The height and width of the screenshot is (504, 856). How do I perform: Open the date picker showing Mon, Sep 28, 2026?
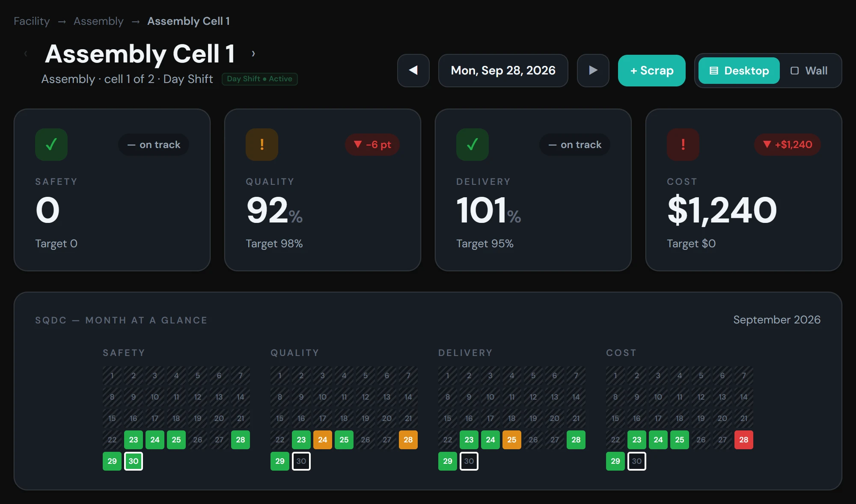(x=503, y=71)
